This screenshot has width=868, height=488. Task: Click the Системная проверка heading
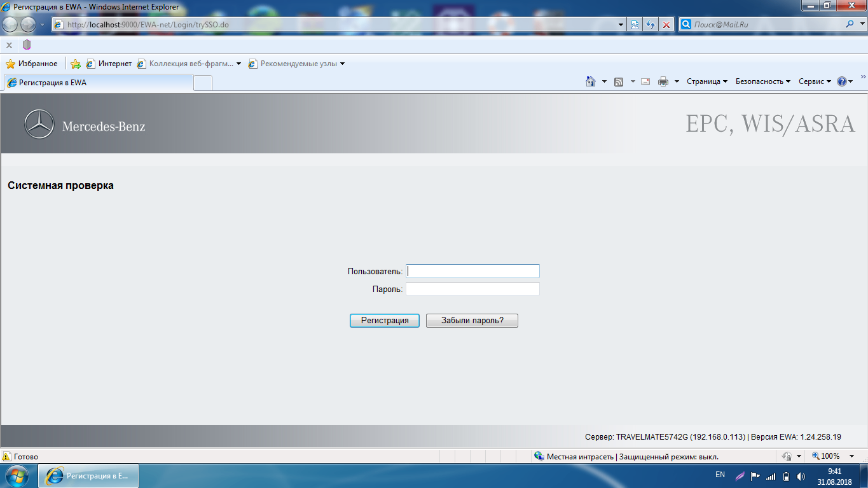click(x=60, y=186)
